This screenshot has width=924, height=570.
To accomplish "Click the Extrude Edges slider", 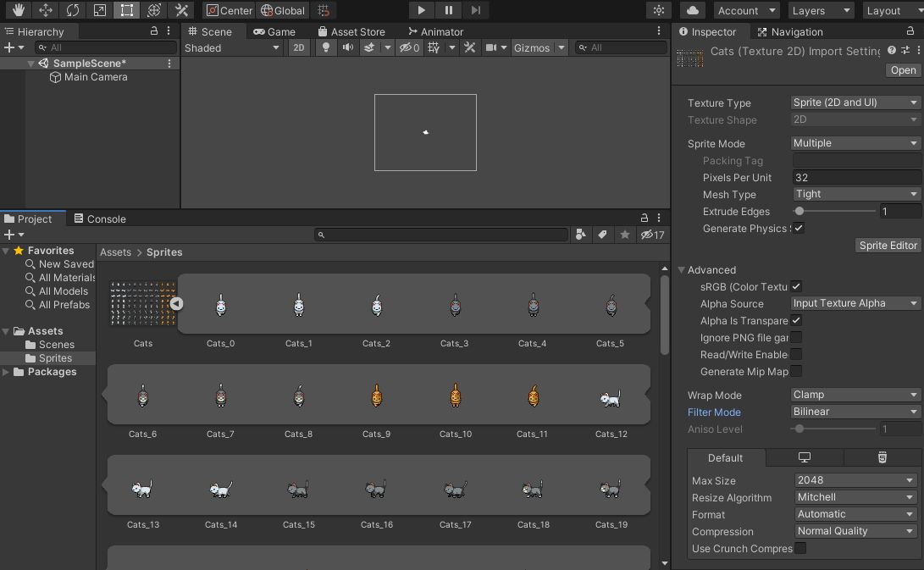I will 834,211.
